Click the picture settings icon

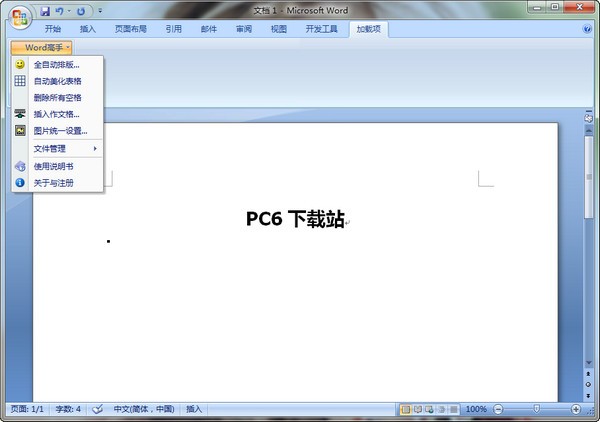(x=20, y=130)
